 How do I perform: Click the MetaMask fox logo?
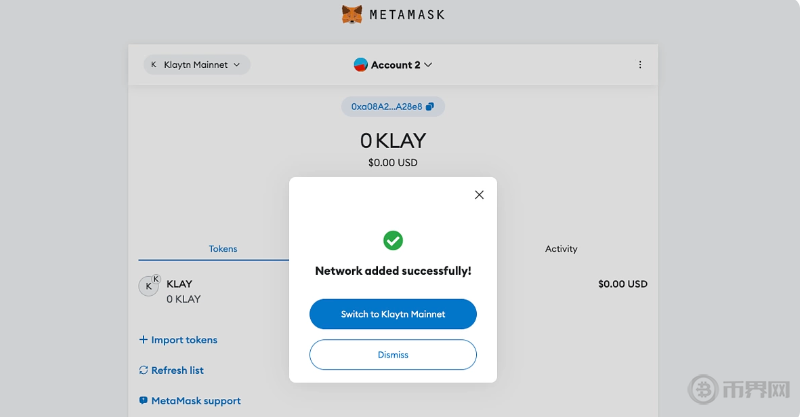(x=352, y=15)
